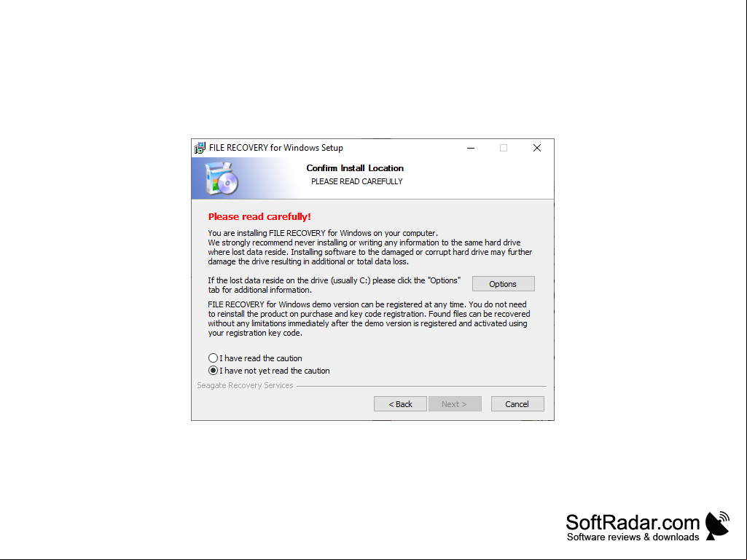Select "I have not yet read the caution" radio button

(x=213, y=371)
